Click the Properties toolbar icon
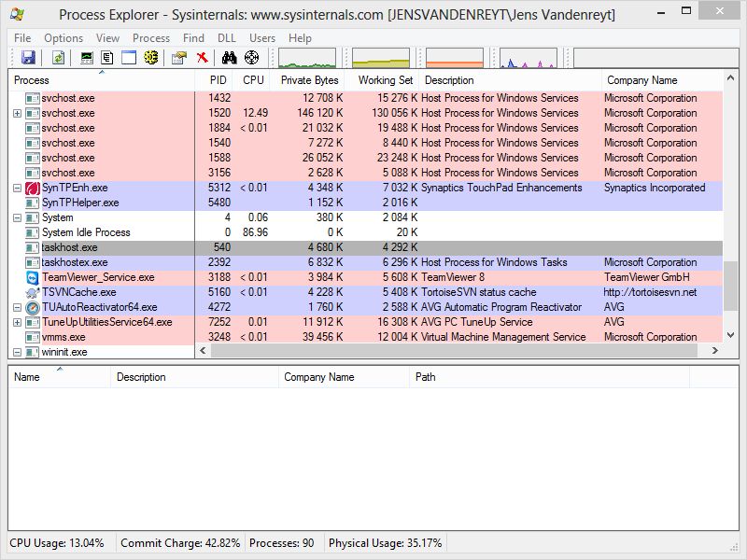This screenshot has height=560, width=747. [x=178, y=57]
